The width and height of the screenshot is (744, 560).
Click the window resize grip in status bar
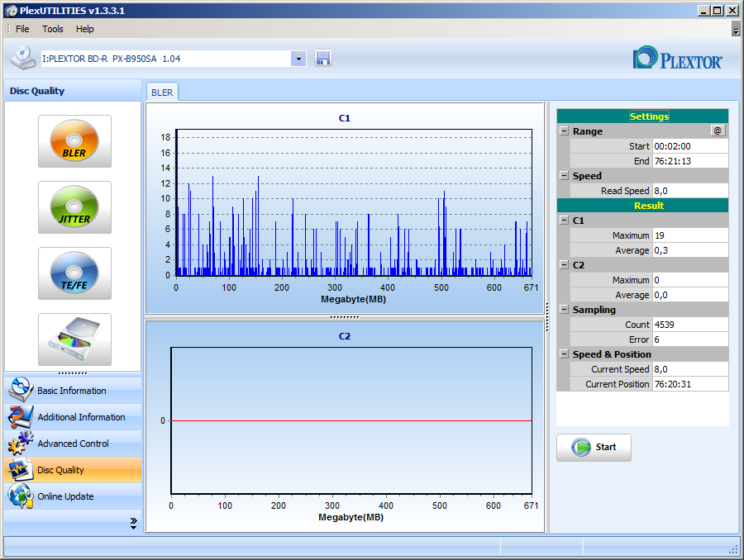[x=733, y=549]
